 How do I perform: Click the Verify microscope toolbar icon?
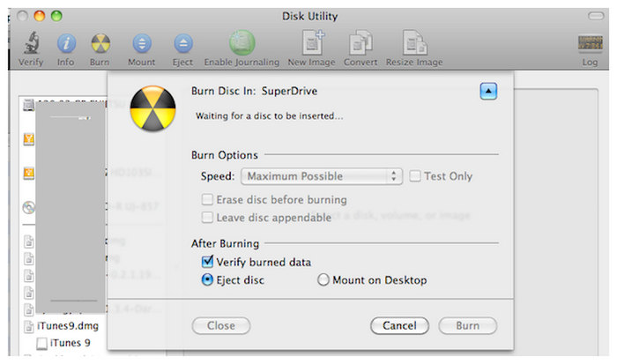30,43
